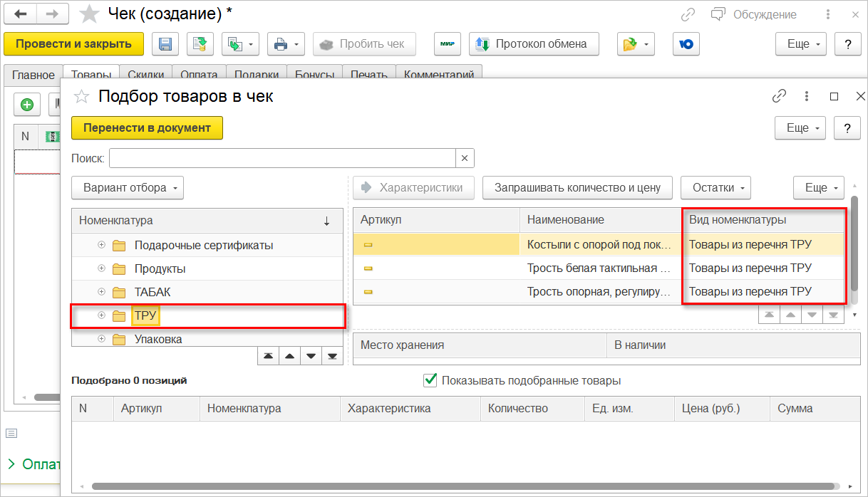868x497 pixels.
Task: Open Еще menu in Чек window toolbar
Action: coord(801,44)
